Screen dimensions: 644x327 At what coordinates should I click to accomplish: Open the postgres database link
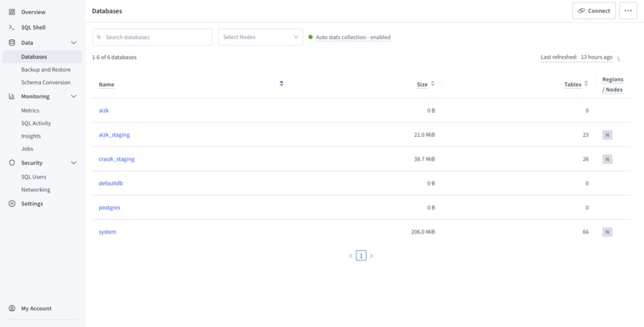click(109, 207)
